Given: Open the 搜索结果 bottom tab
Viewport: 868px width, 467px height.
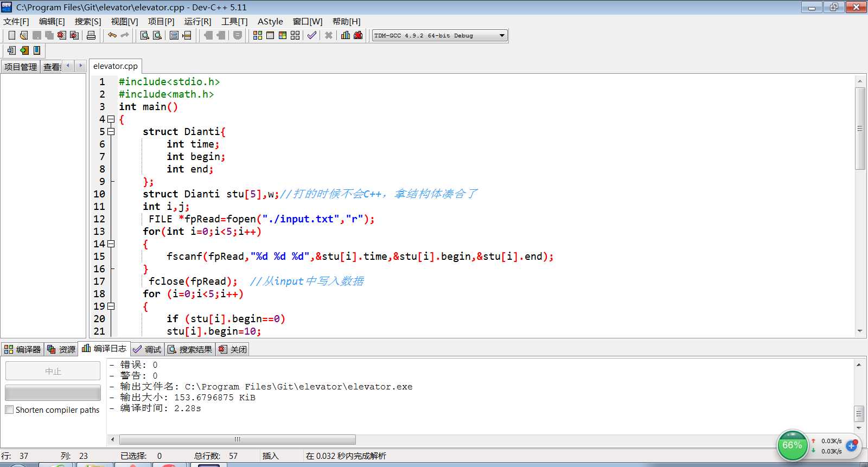Looking at the screenshot, I should [x=190, y=349].
